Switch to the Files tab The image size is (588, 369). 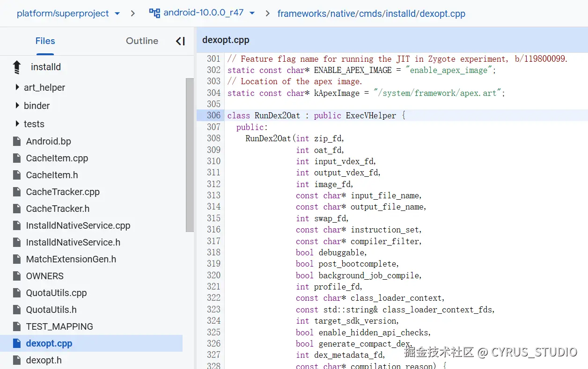tap(45, 41)
